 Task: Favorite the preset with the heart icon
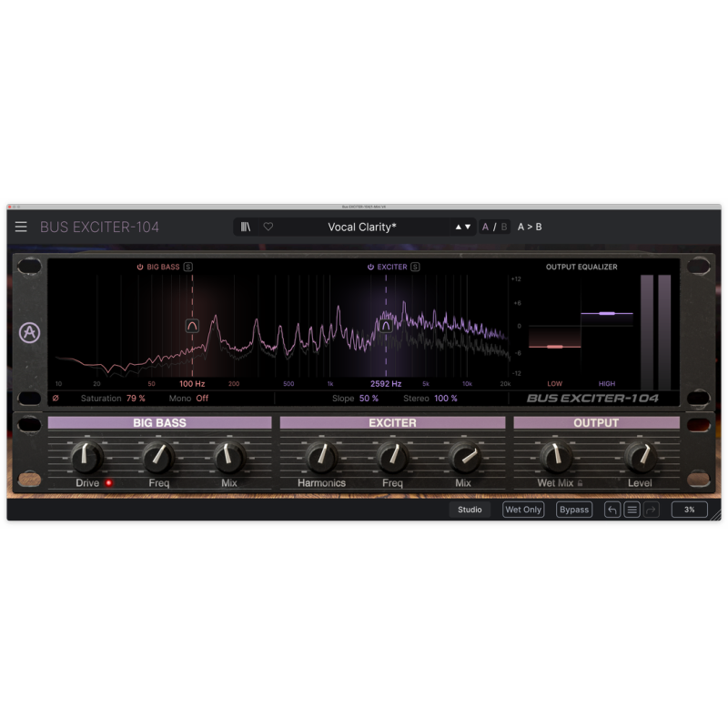(268, 227)
